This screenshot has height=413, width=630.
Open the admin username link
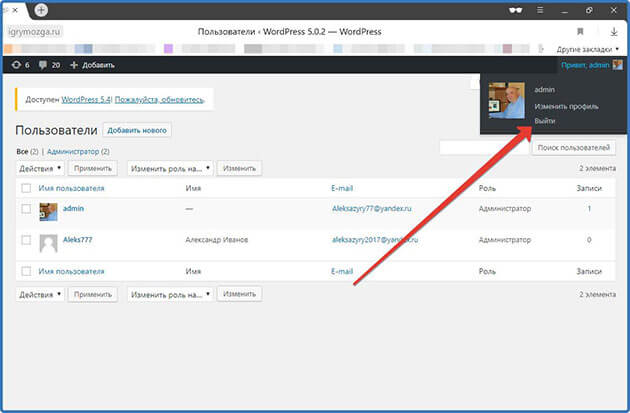coord(73,208)
